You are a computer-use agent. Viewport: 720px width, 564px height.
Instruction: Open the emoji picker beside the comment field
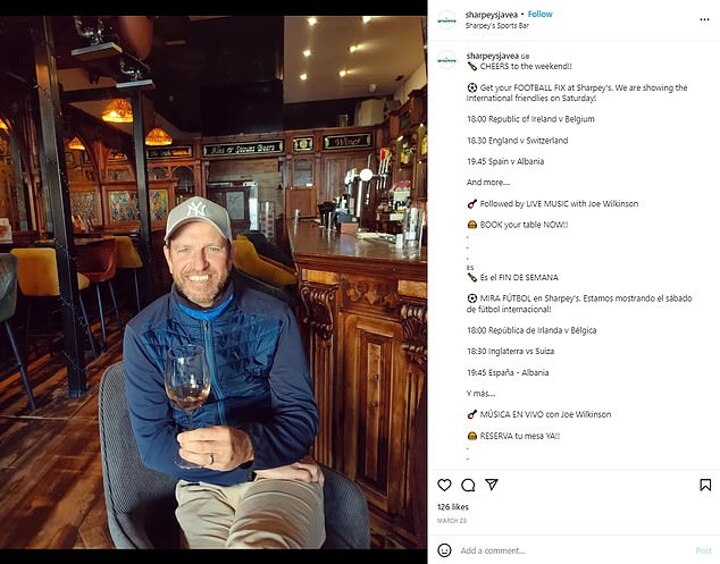pos(445,550)
